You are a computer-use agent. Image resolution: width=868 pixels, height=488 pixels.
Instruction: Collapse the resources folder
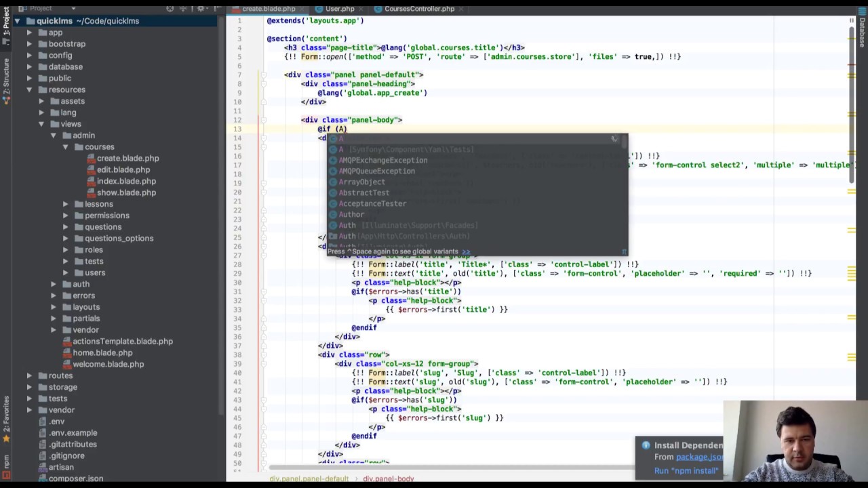pos(29,89)
